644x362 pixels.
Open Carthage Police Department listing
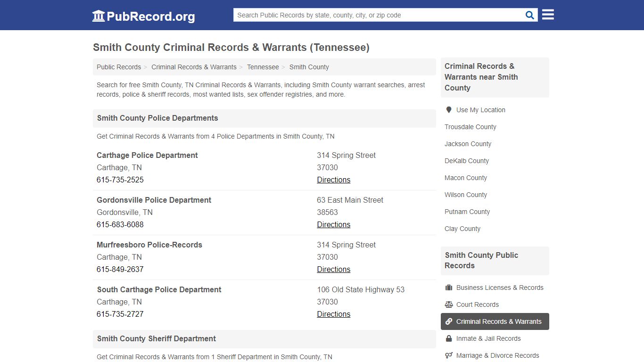(x=147, y=155)
